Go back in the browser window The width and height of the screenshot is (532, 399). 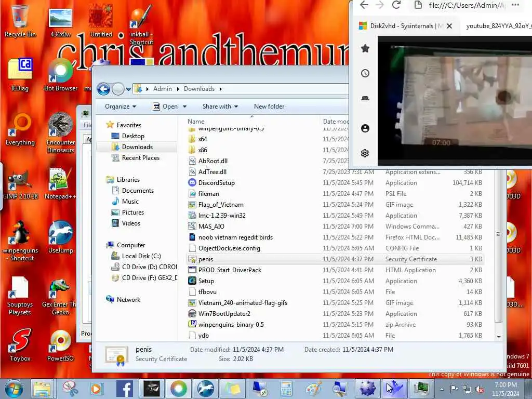[x=364, y=5]
